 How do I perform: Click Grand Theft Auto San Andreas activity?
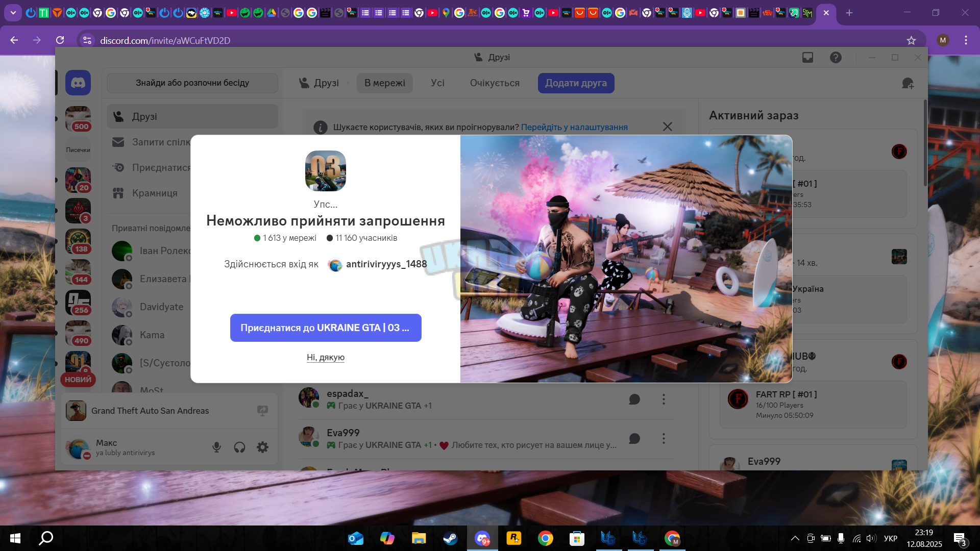tap(150, 411)
